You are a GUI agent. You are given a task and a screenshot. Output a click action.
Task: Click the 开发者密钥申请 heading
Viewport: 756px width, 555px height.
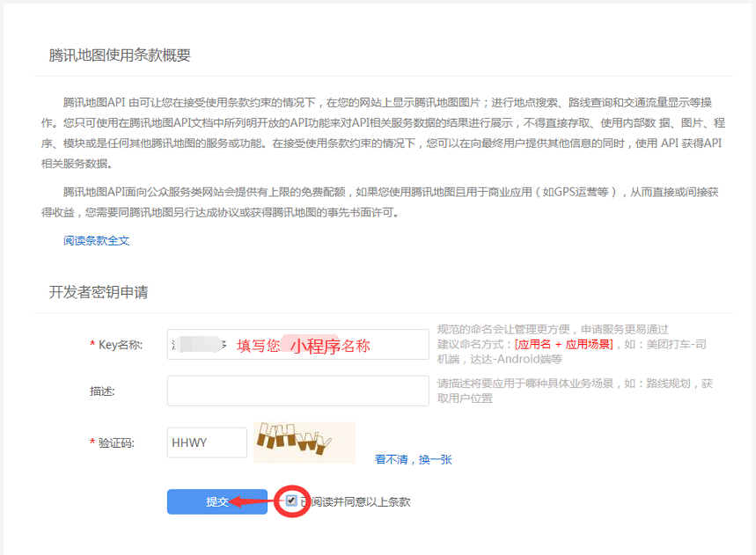99,292
